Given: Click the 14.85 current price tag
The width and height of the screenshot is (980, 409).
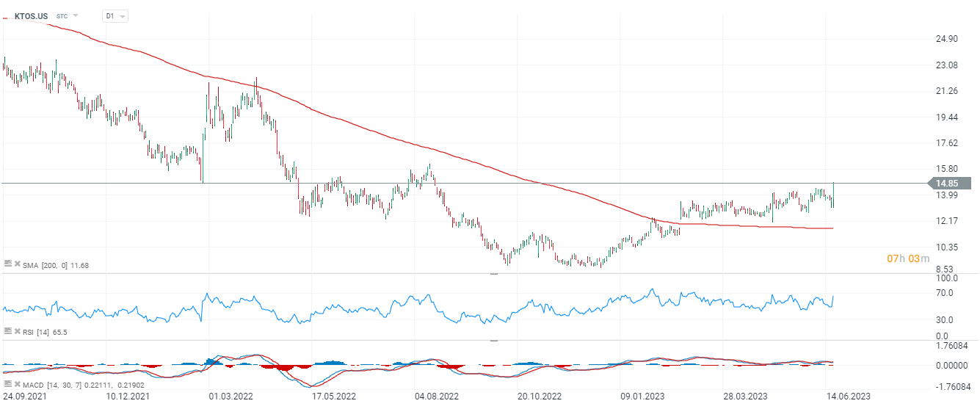Looking at the screenshot, I should tap(950, 183).
